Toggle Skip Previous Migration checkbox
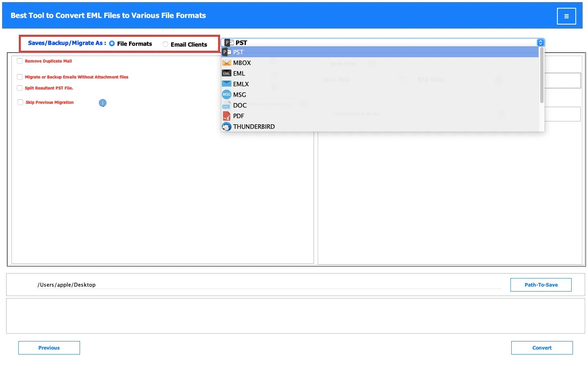 click(20, 102)
